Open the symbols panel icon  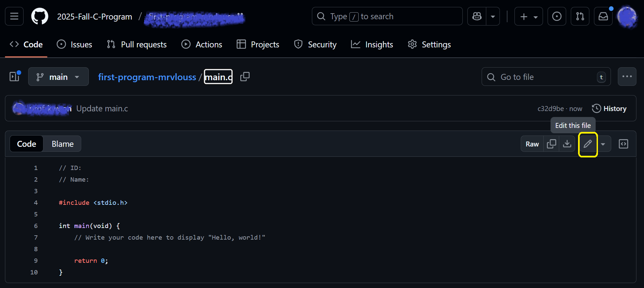pyautogui.click(x=623, y=144)
